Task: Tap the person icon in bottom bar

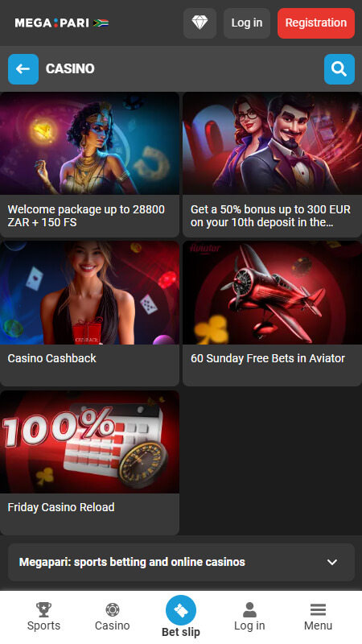Action: pos(249,610)
